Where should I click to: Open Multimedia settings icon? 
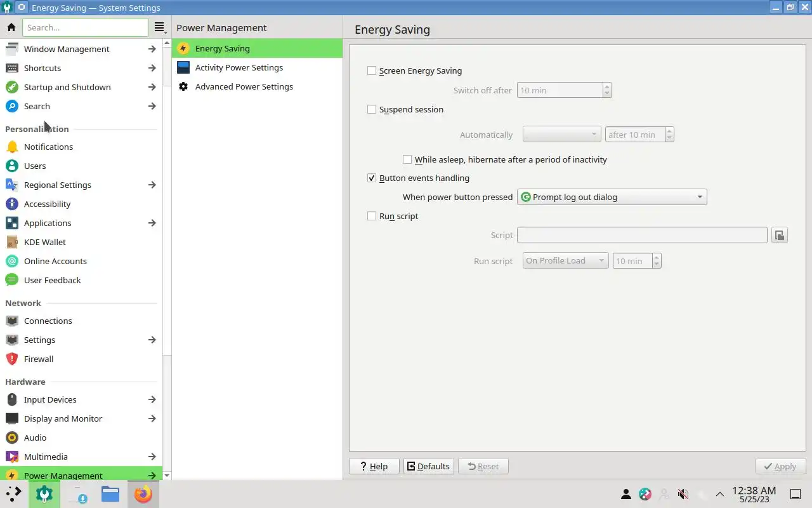pyautogui.click(x=12, y=457)
